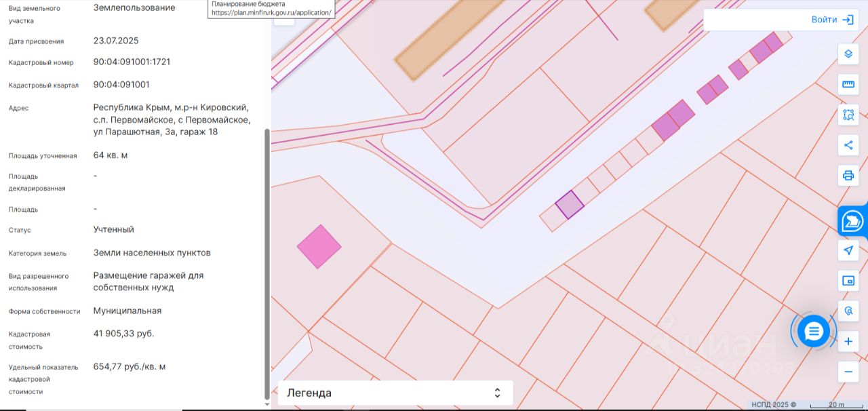Print the map using the printer icon
The width and height of the screenshot is (868, 411).
848,176
